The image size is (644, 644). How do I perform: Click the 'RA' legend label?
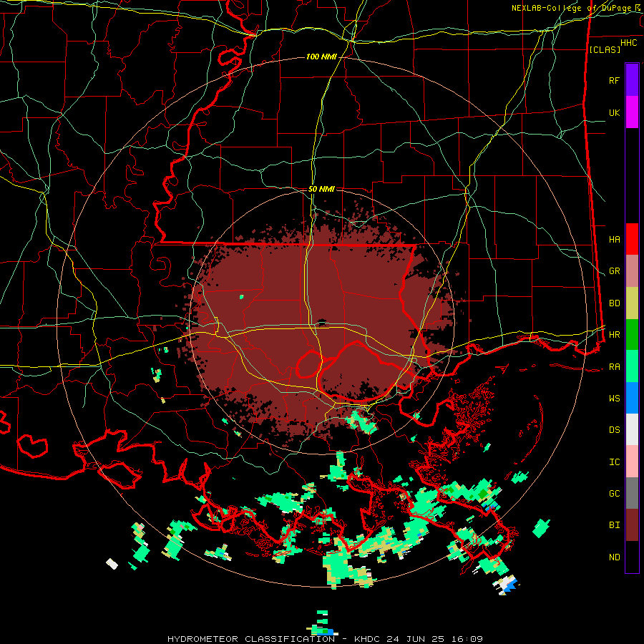[614, 367]
